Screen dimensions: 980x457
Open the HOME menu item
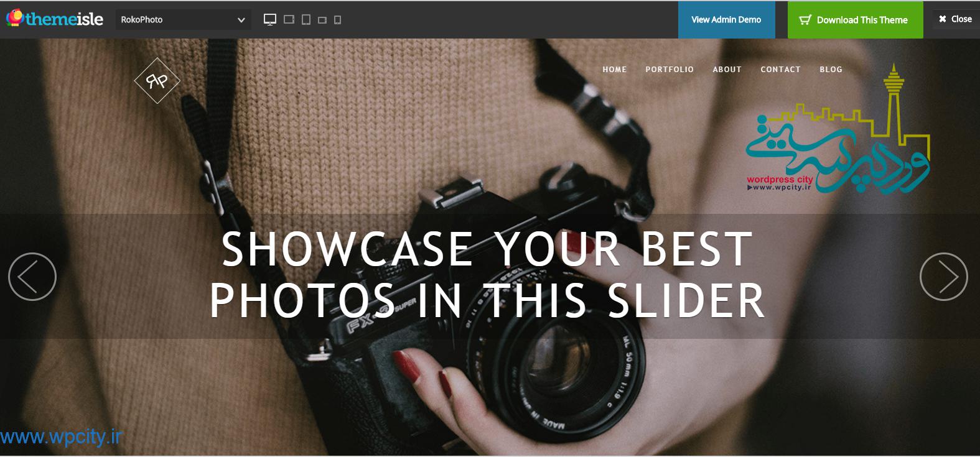coord(615,70)
